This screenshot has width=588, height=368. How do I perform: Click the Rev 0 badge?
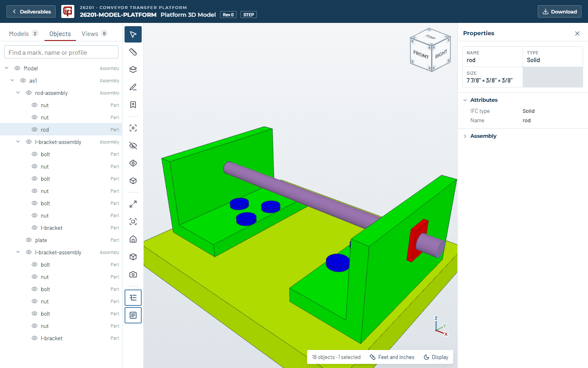pos(228,15)
